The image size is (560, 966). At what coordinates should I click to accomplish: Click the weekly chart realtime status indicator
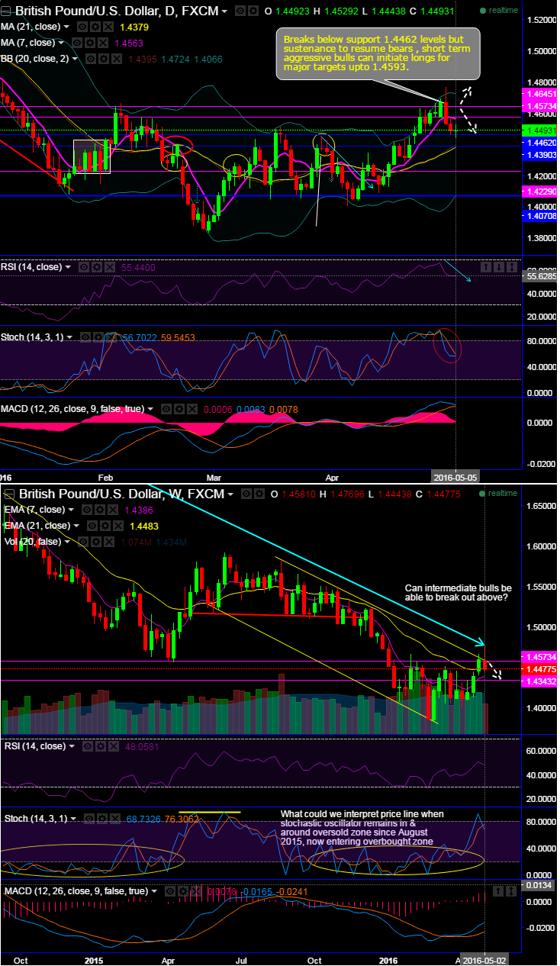[499, 494]
